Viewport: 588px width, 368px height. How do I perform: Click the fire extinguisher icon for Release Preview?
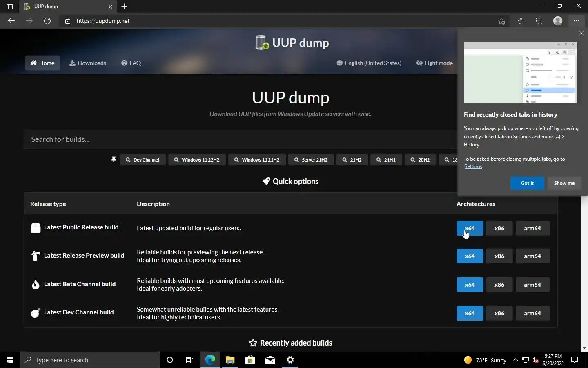(36, 256)
